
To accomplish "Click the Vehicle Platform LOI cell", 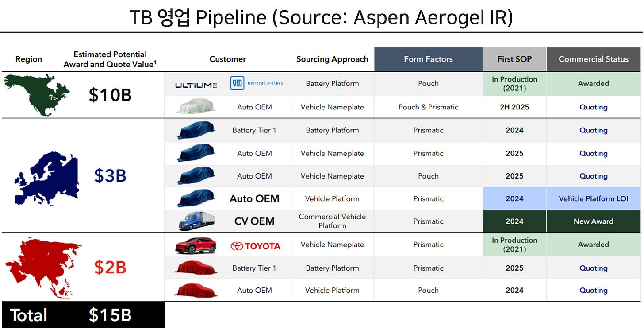I will coord(594,198).
